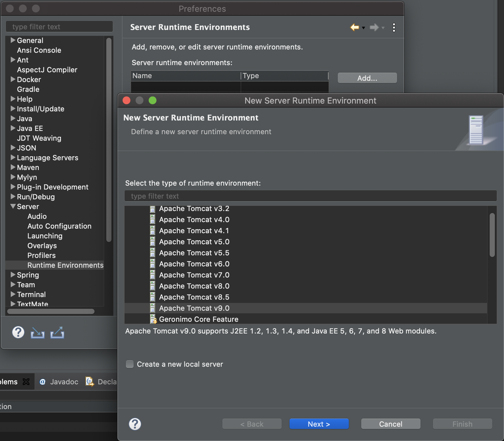
Task: Click the Apache Tomcat v5.0 server icon
Action: [x=152, y=242]
